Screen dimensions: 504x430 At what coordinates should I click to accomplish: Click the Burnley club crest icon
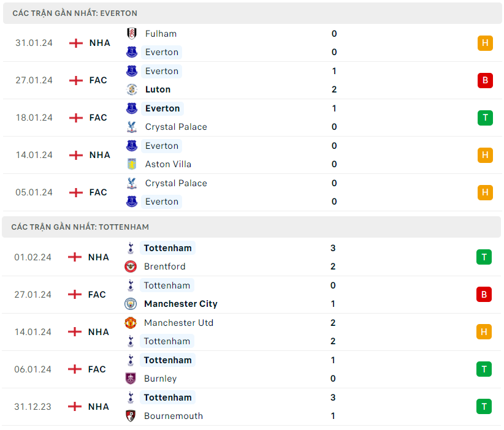[x=131, y=379]
